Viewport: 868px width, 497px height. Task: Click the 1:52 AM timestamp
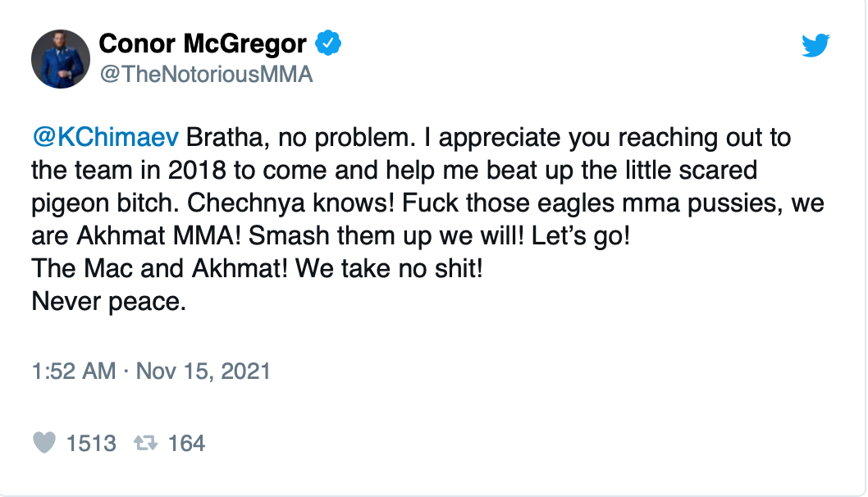[74, 371]
